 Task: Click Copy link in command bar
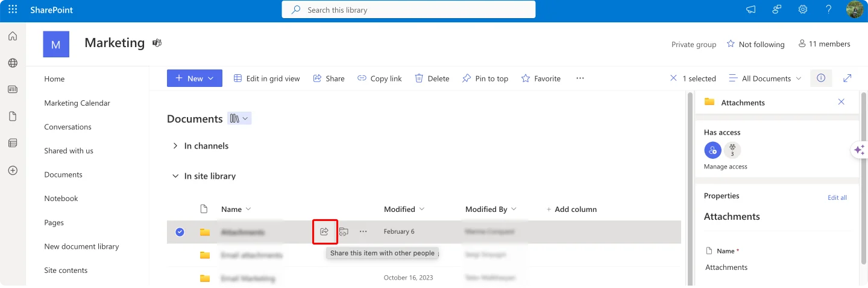[380, 78]
